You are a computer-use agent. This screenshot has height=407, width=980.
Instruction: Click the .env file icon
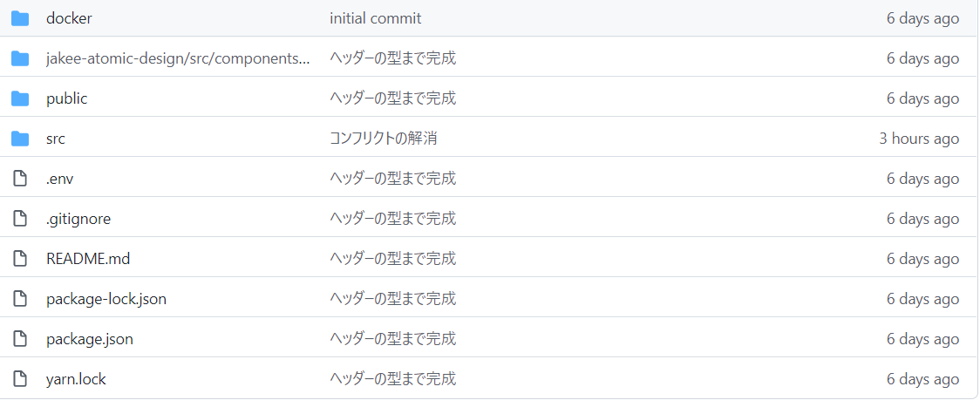pos(20,179)
